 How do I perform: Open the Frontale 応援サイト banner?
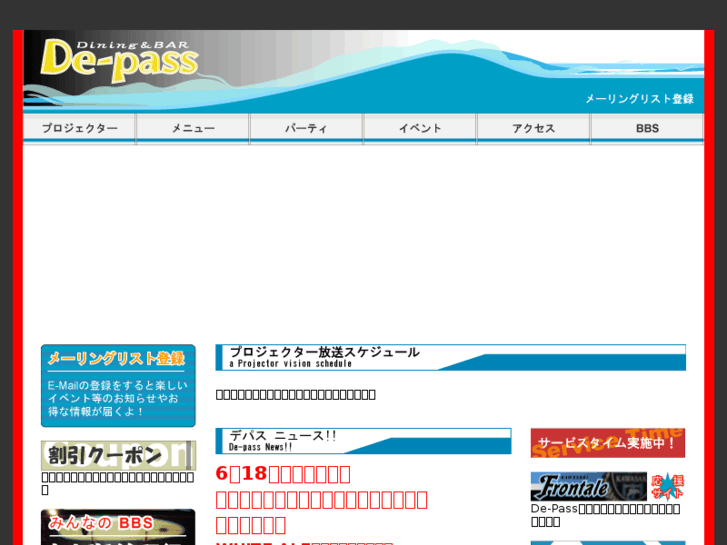(x=608, y=487)
